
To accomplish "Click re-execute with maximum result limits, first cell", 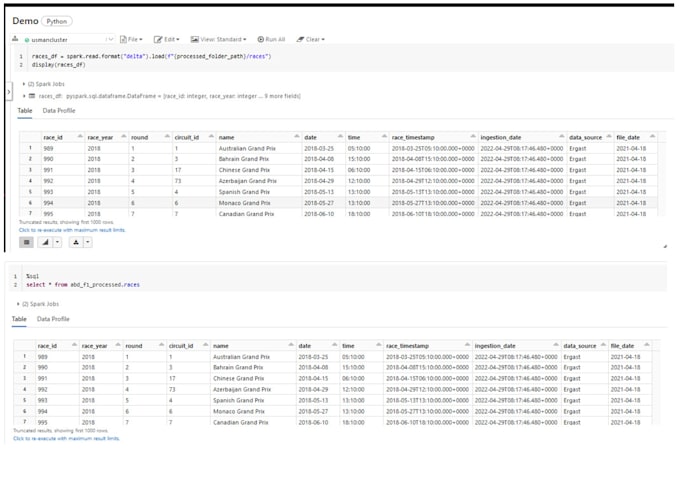I will point(72,230).
